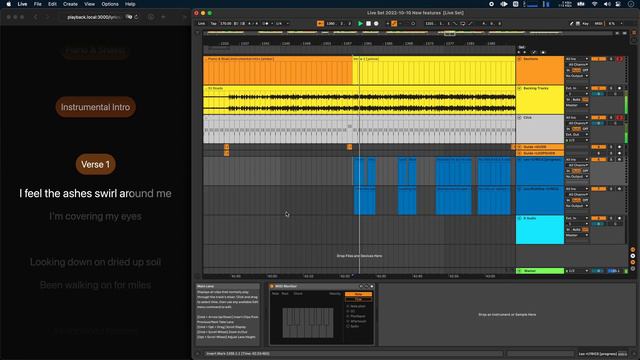This screenshot has width=640, height=360.
Task: Click the Instrumental Intro pill in browser
Action: pyautogui.click(x=96, y=107)
